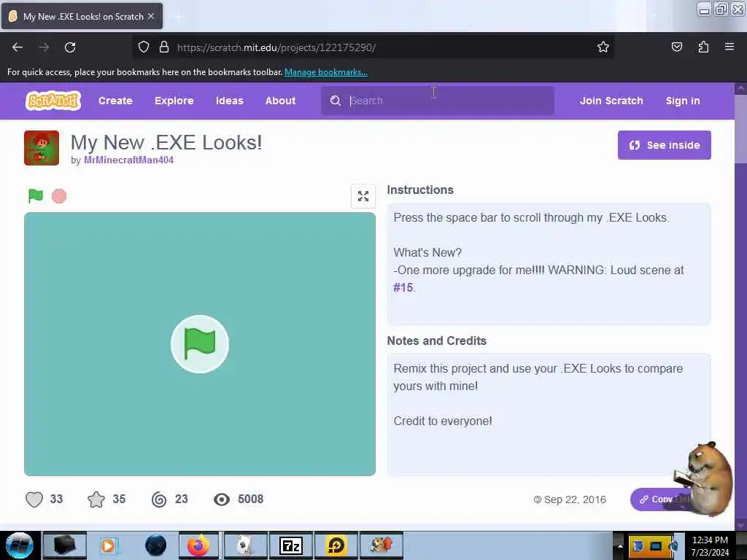This screenshot has width=747, height=560.
Task: Click the project author avatar thumbnail
Action: [x=42, y=147]
